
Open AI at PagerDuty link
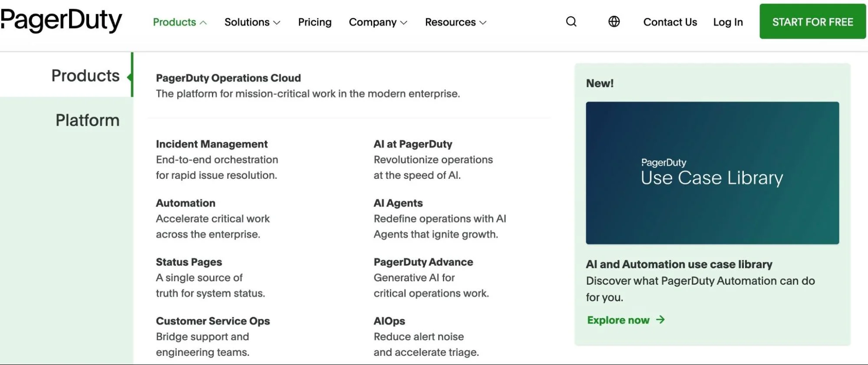coord(413,144)
